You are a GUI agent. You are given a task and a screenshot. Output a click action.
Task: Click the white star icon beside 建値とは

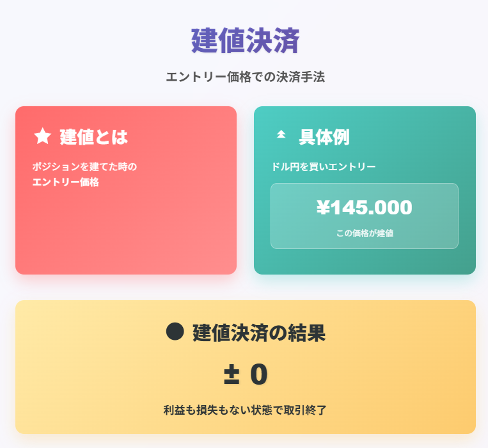42,136
